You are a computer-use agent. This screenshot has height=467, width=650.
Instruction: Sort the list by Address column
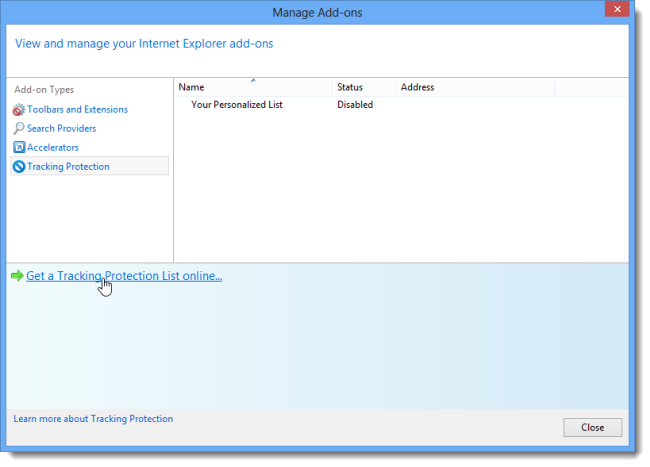click(475, 87)
